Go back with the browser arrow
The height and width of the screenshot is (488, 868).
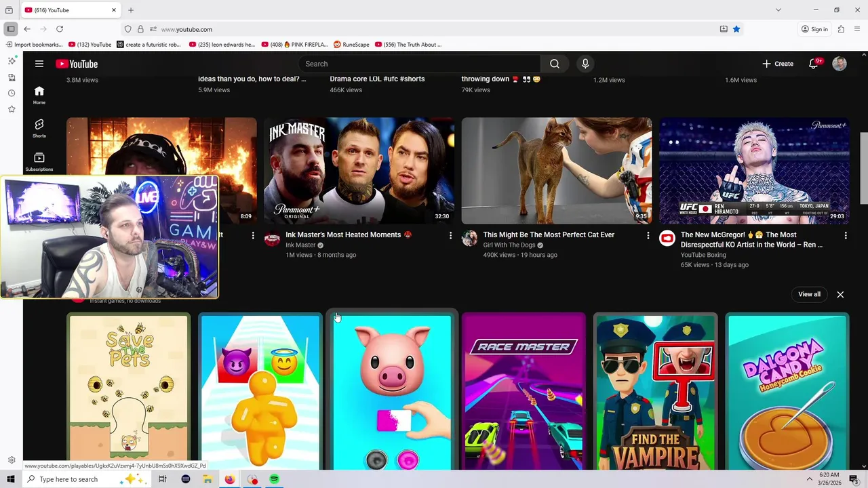coord(27,29)
